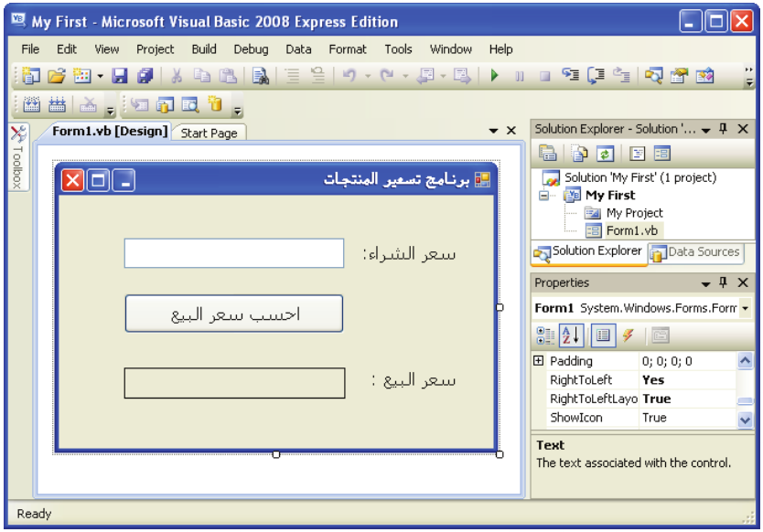
Task: Switch to the Data Sources tab
Action: pos(696,252)
